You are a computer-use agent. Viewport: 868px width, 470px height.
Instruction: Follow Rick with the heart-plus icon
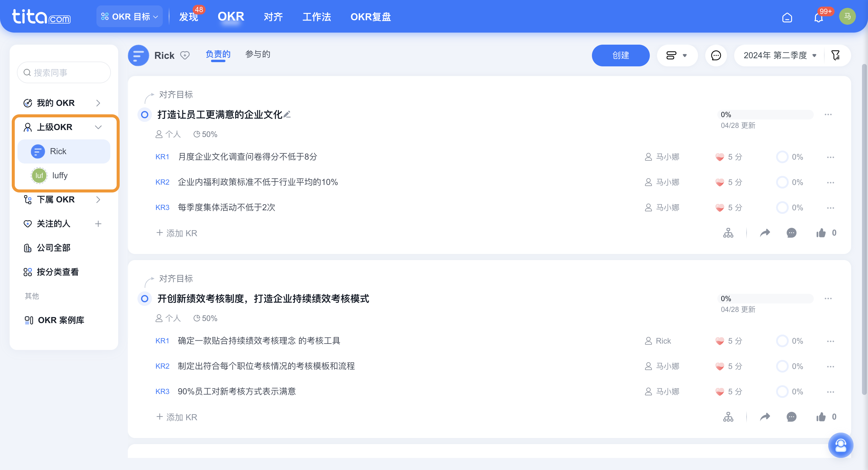click(x=185, y=55)
